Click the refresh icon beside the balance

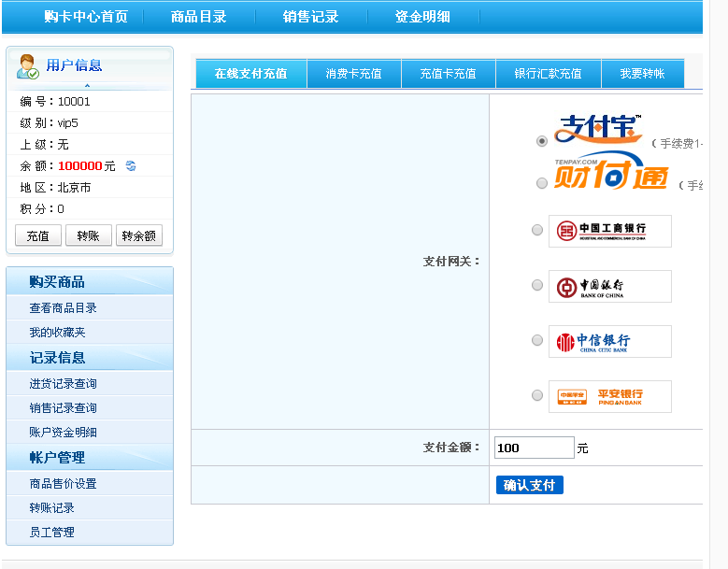131,166
